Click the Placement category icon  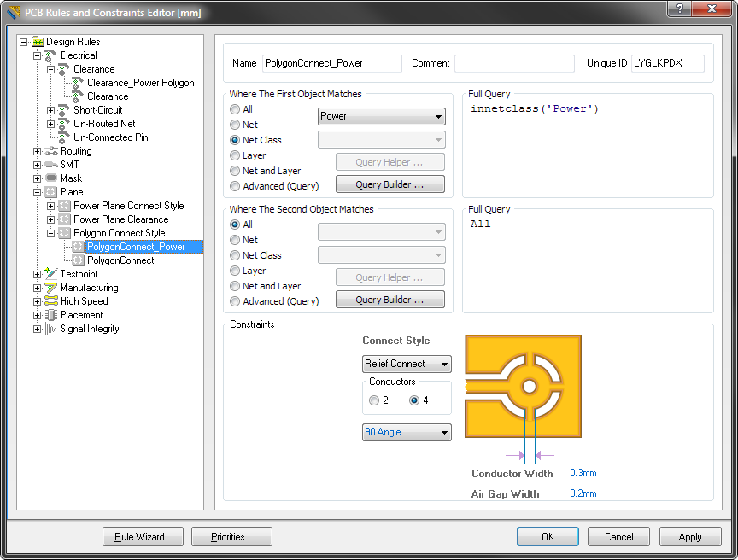pos(51,314)
